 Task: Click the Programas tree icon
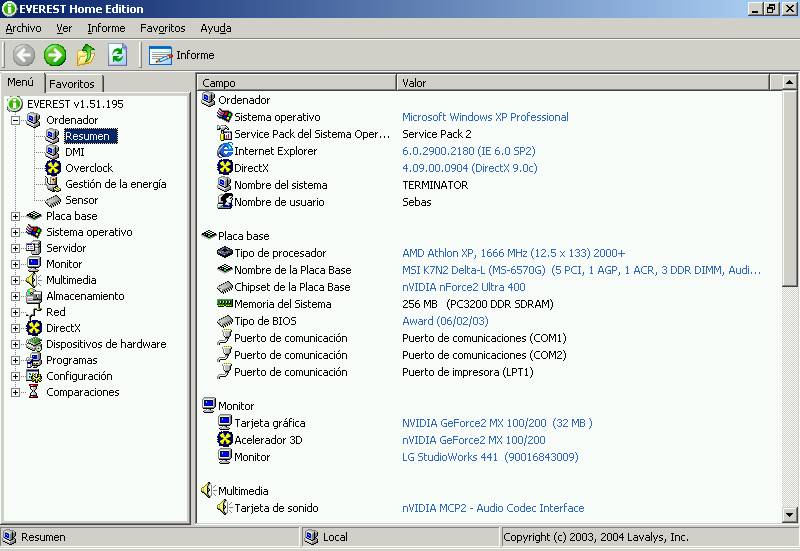point(34,360)
